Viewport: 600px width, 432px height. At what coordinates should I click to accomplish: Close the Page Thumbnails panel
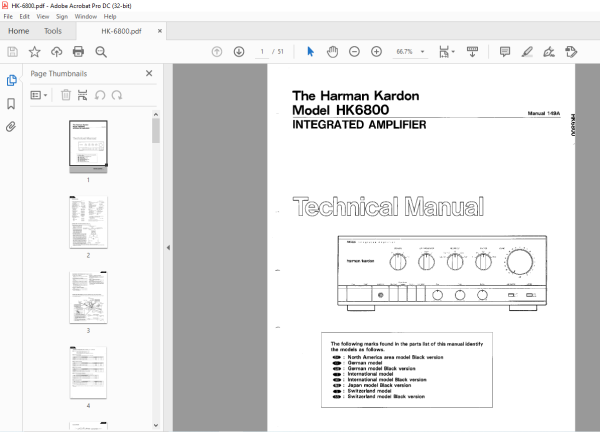(x=149, y=73)
